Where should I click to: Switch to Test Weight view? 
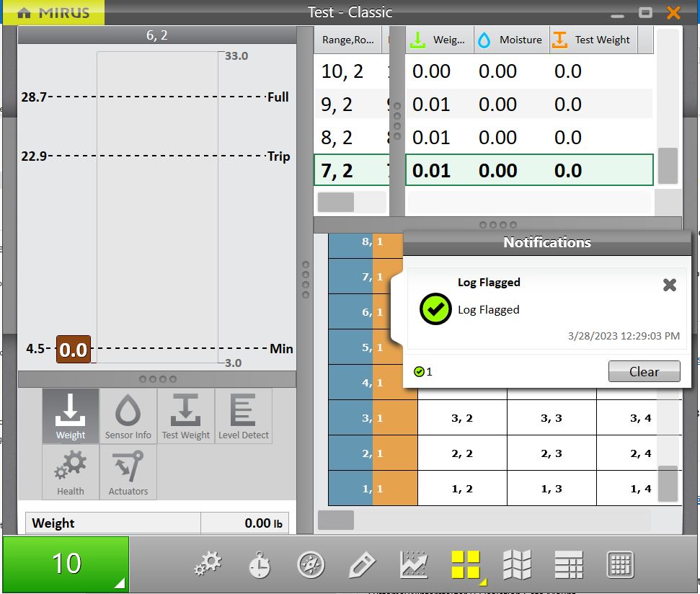click(185, 416)
